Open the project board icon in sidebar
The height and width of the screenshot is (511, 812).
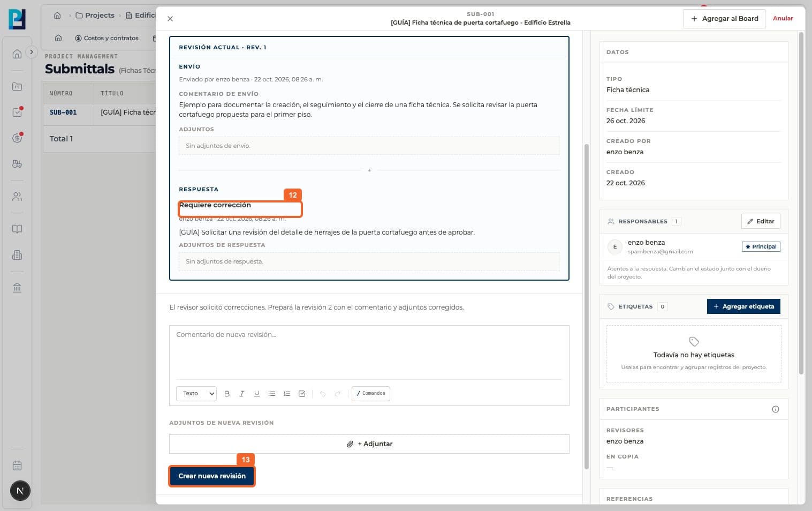(17, 86)
